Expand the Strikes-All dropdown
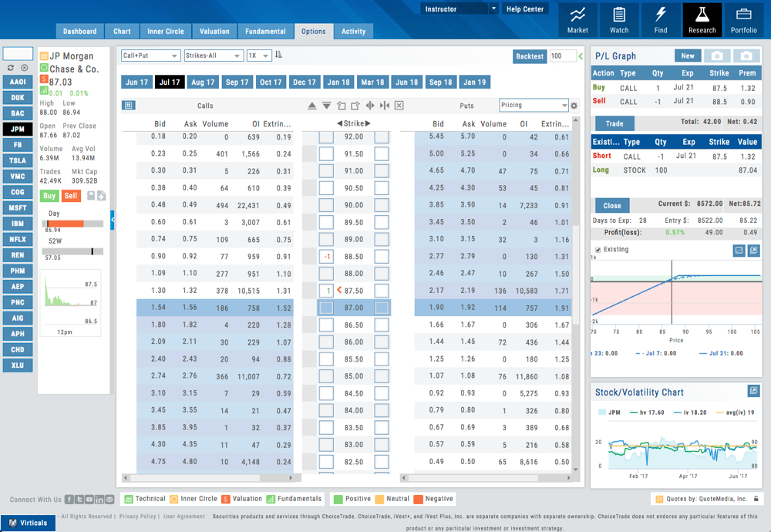Viewport: 771px width, 532px height. [x=212, y=56]
